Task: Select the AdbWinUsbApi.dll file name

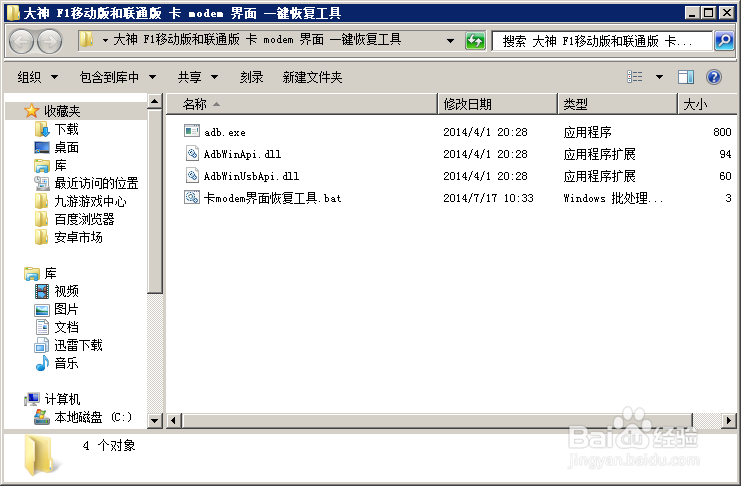Action: pyautogui.click(x=251, y=176)
